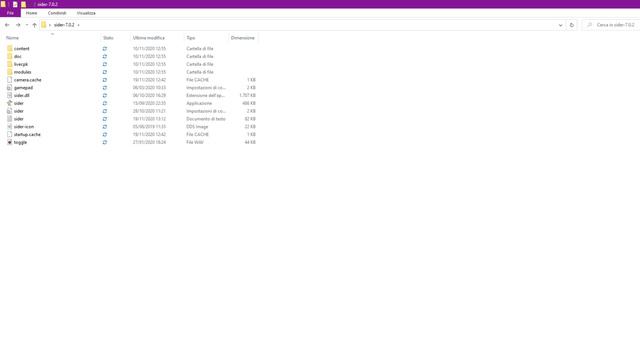Click 'Documento di testo' type cell
Screen dimensions: 640x360
click(206, 119)
